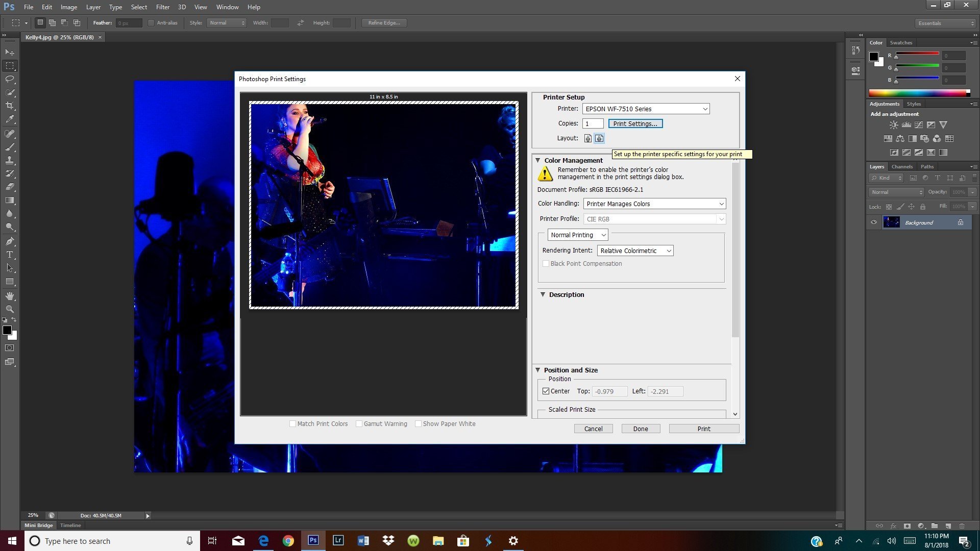Open the Essentials workspace dropdown
This screenshot has width=980, height=551.
coord(945,23)
